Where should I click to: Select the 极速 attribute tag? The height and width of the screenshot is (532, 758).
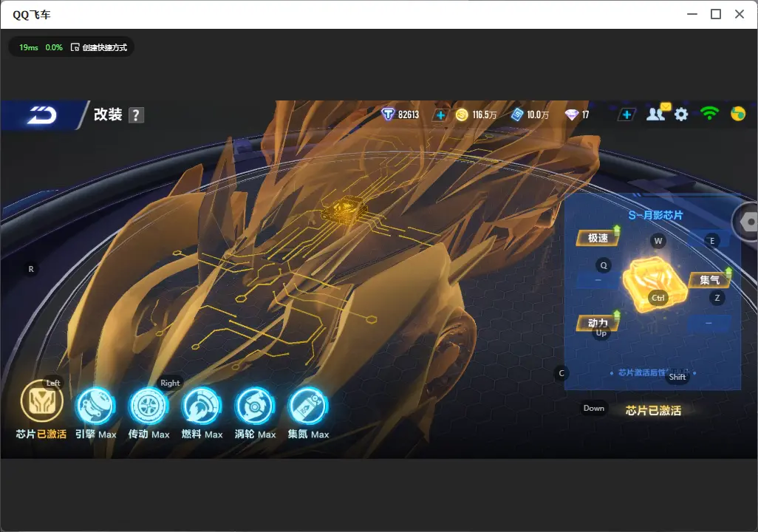(x=598, y=238)
